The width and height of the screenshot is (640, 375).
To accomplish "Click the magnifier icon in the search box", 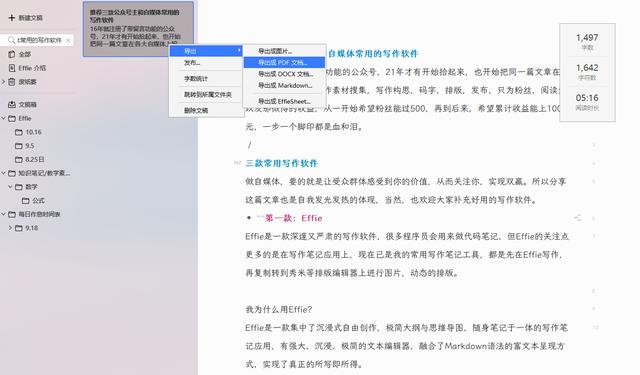I will (11, 40).
